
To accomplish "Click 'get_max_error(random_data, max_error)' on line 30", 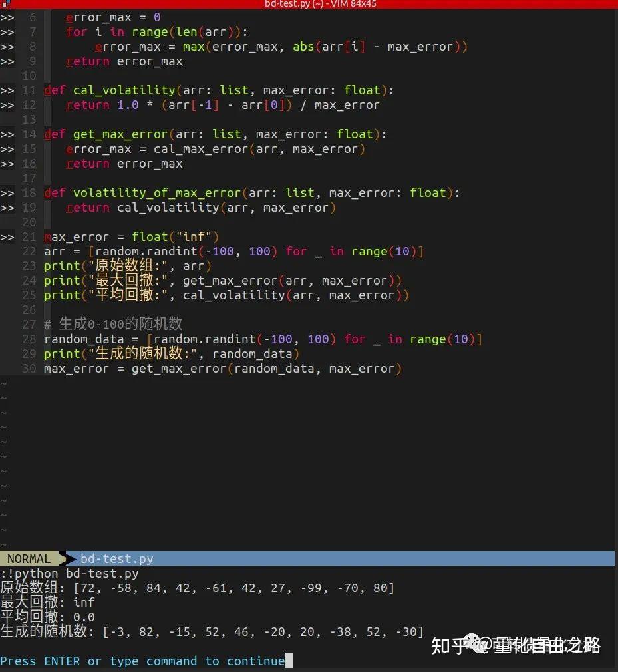I will pos(267,369).
